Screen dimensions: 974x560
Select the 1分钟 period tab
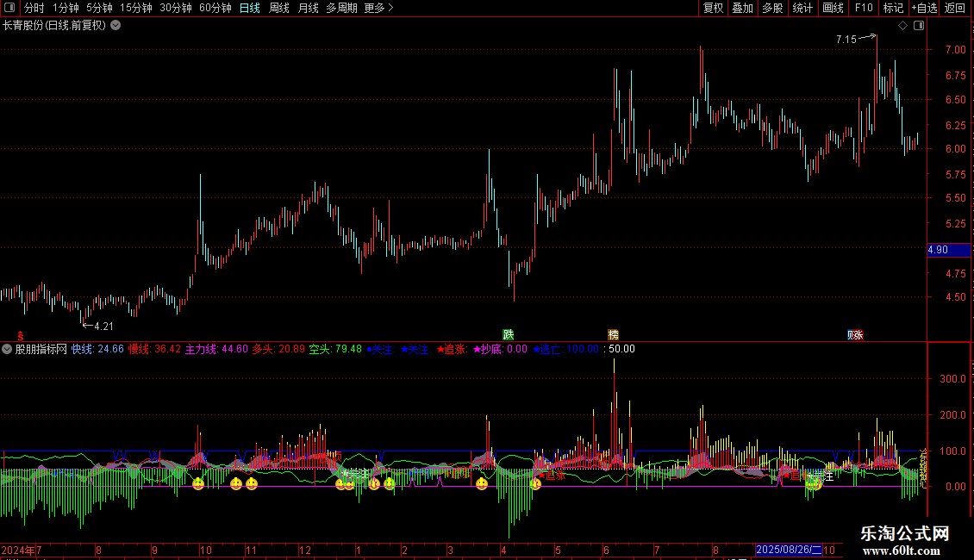point(66,8)
